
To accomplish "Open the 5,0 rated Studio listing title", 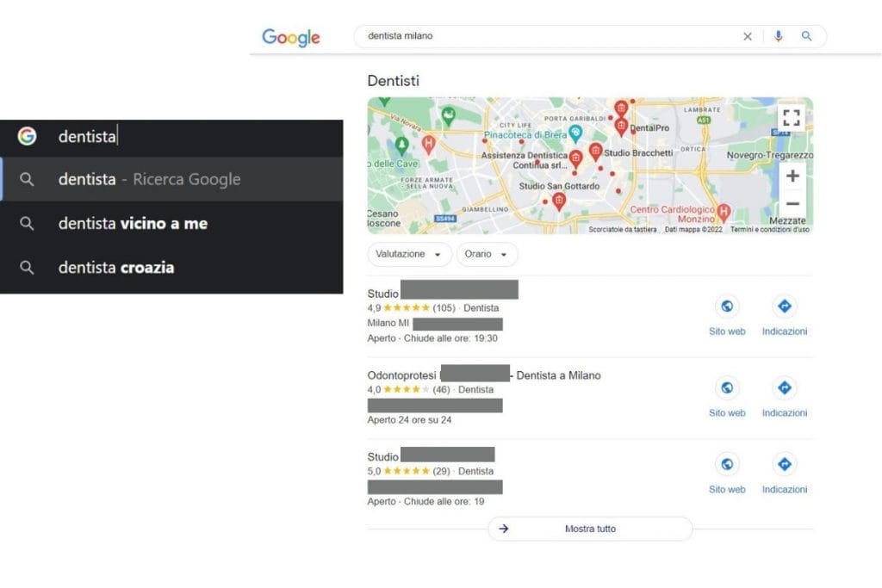I will [431, 456].
